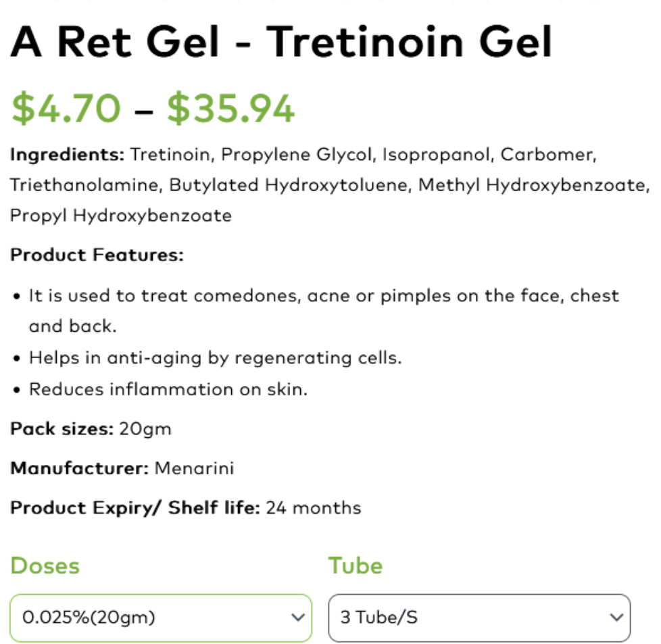Click the $35.94 maximum price
Screen dimensions: 661x644
[x=231, y=108]
